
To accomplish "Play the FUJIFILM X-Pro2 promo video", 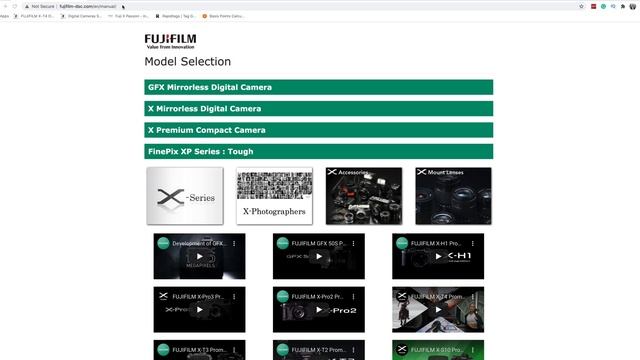I will click(x=319, y=309).
